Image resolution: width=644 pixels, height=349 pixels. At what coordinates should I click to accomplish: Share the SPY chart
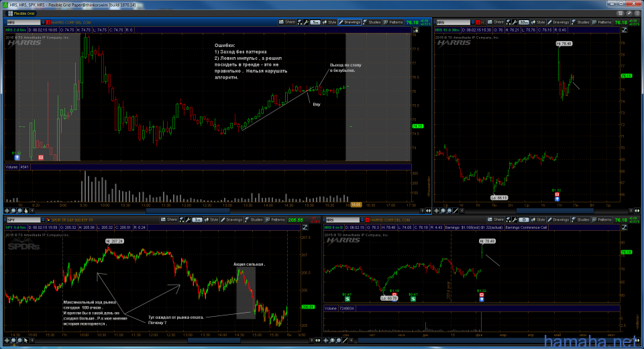169,220
